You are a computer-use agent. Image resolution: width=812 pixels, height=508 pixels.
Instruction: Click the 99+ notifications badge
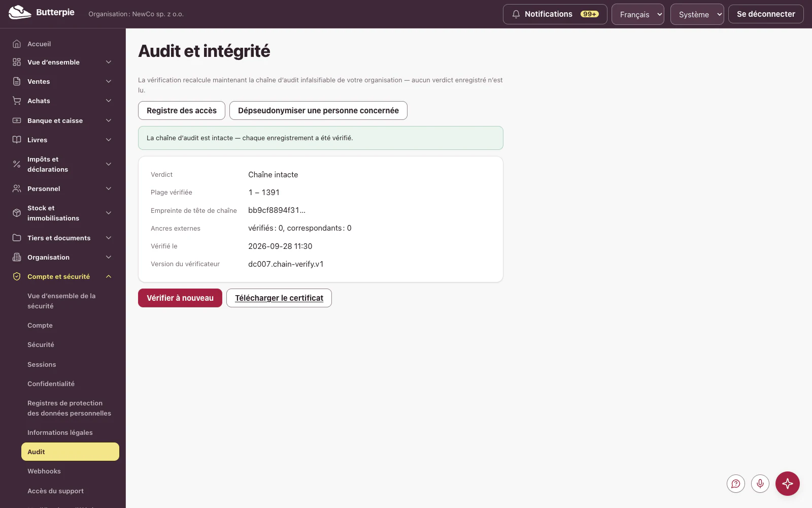pyautogui.click(x=590, y=14)
